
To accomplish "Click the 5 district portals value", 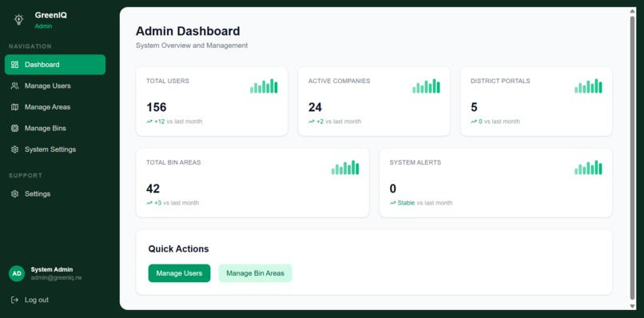I will point(474,107).
